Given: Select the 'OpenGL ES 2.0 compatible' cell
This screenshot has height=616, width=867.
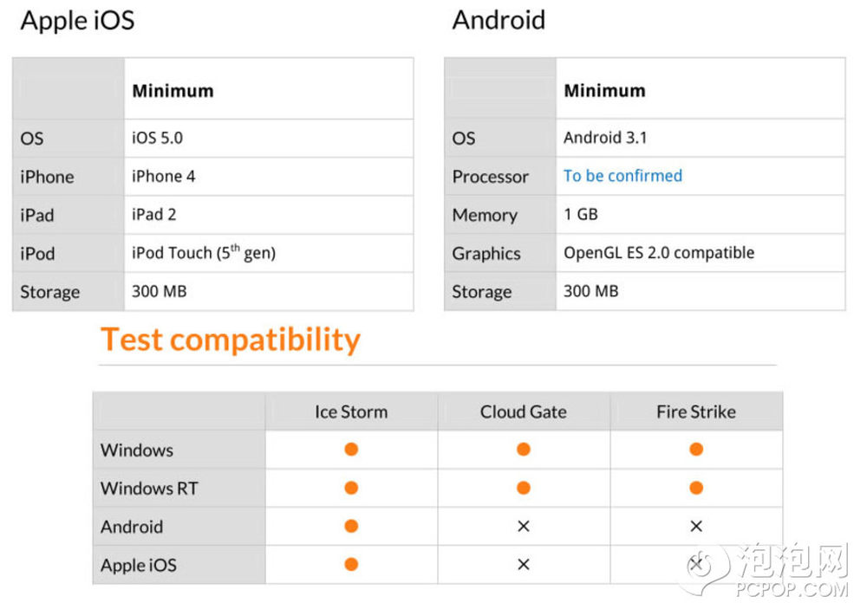Looking at the screenshot, I should coord(701,253).
